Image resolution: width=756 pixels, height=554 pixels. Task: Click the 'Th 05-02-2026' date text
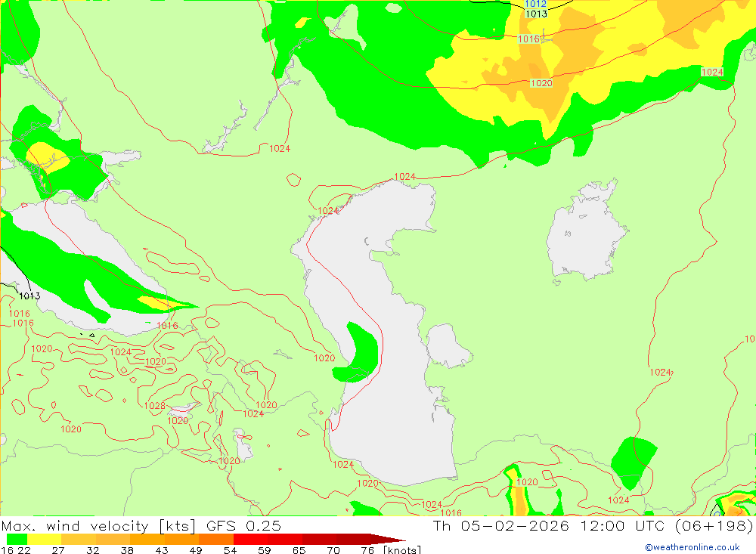point(501,525)
